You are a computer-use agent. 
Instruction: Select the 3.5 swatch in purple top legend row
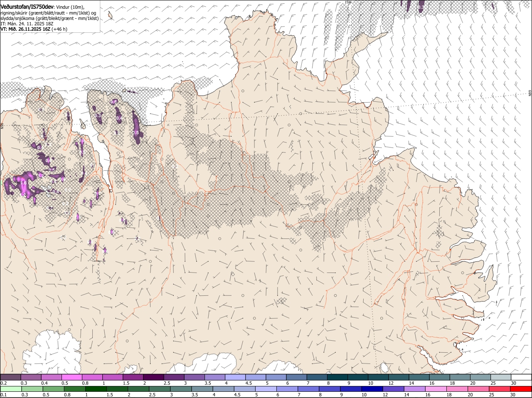click(215, 377)
